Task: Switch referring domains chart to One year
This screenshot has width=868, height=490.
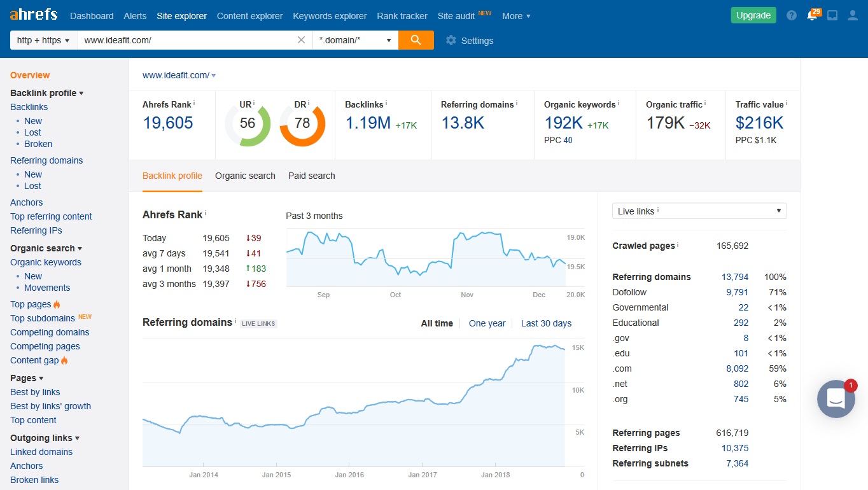Action: [x=487, y=323]
